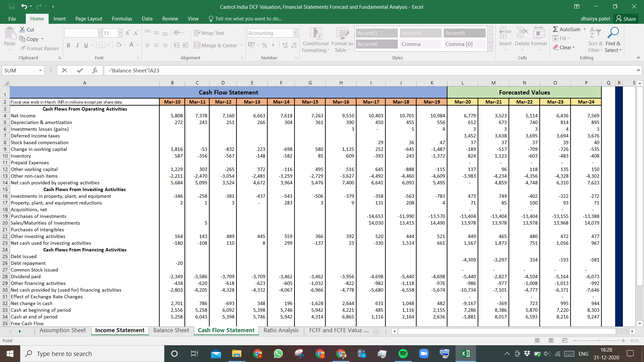Screen dimensions: 644x362
Task: Click the Fill Color paint bucket
Action: tap(119, 45)
